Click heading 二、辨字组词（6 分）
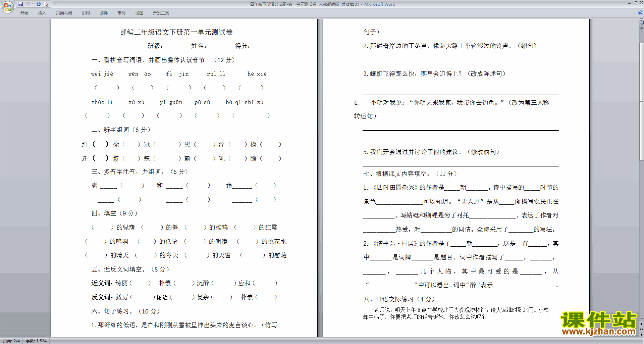644x344 pixels. click(121, 130)
